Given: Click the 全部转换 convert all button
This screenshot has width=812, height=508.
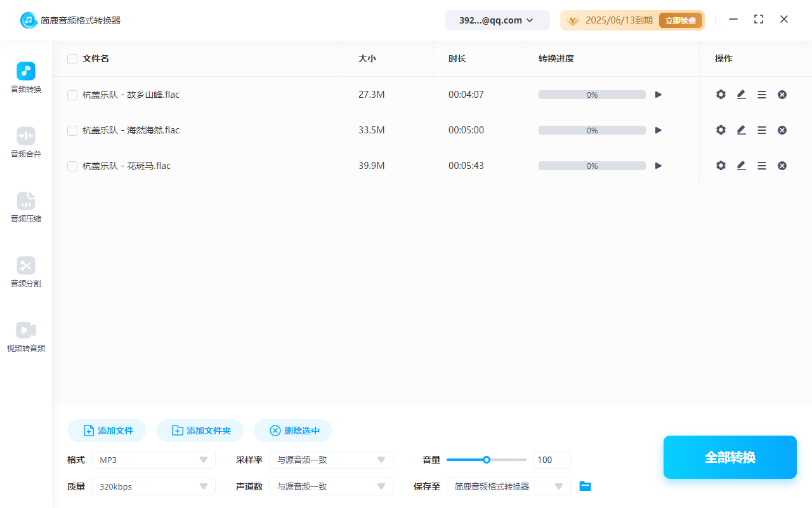Looking at the screenshot, I should pyautogui.click(x=730, y=457).
